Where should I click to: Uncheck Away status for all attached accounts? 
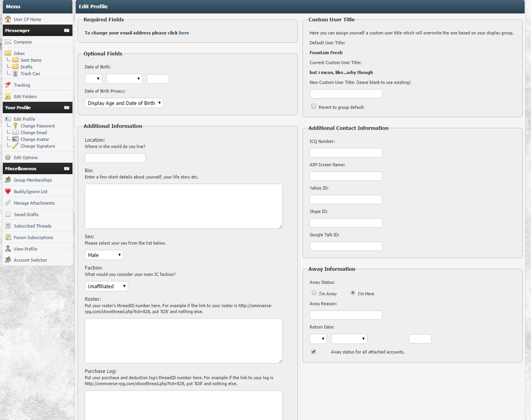(x=314, y=352)
